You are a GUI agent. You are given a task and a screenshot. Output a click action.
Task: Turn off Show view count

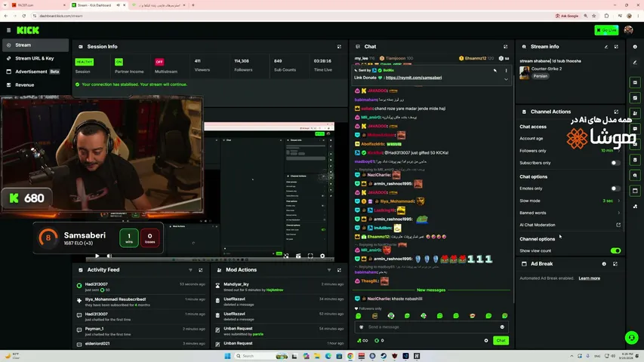[x=615, y=251]
